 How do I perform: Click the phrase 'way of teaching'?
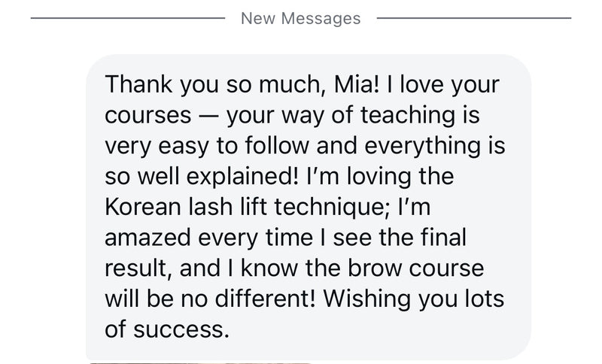(360, 117)
